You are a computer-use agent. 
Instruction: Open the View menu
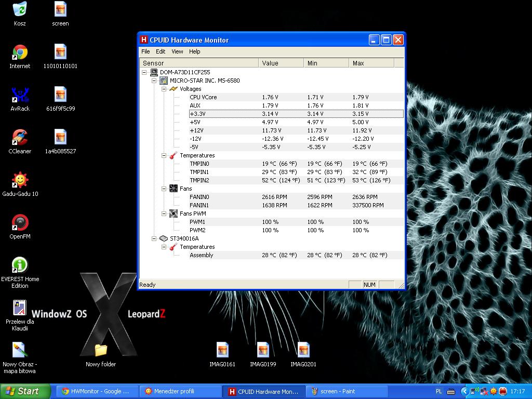click(x=177, y=51)
